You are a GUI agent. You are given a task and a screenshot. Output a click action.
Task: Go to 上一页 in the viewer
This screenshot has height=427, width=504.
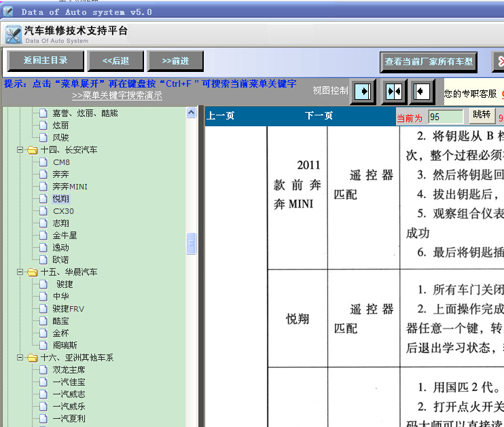220,115
